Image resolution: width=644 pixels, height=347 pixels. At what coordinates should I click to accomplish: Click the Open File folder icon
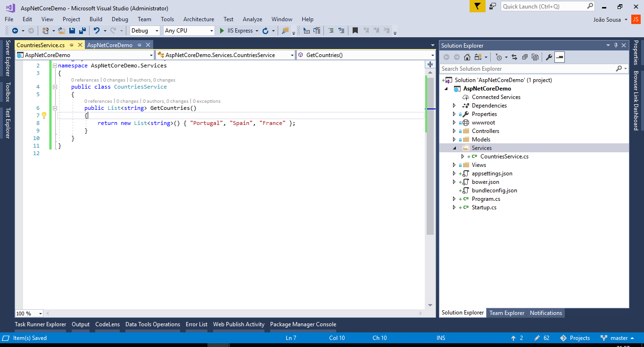pos(61,31)
